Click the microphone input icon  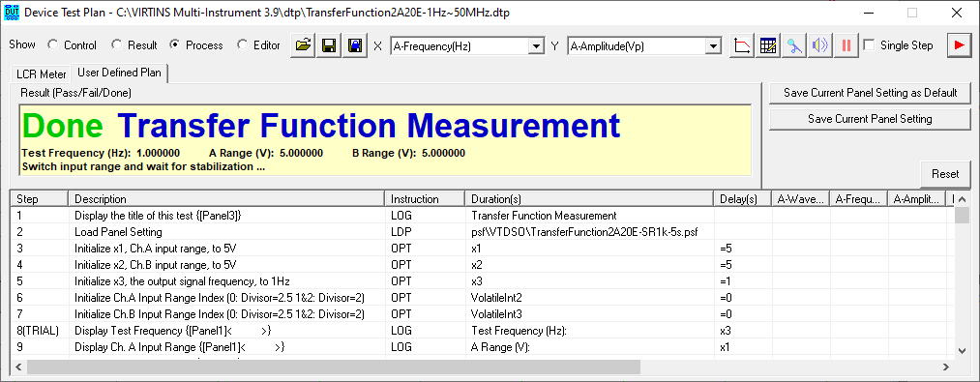coord(794,45)
